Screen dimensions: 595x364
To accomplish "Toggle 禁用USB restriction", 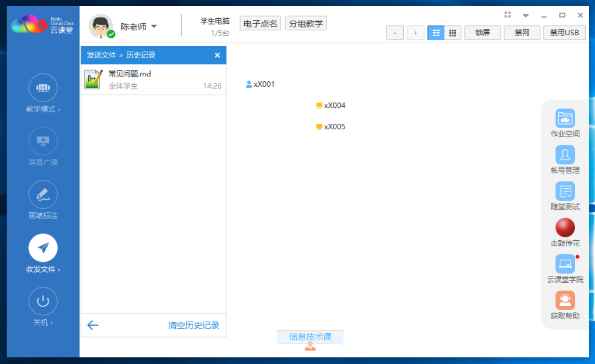I will click(x=565, y=33).
